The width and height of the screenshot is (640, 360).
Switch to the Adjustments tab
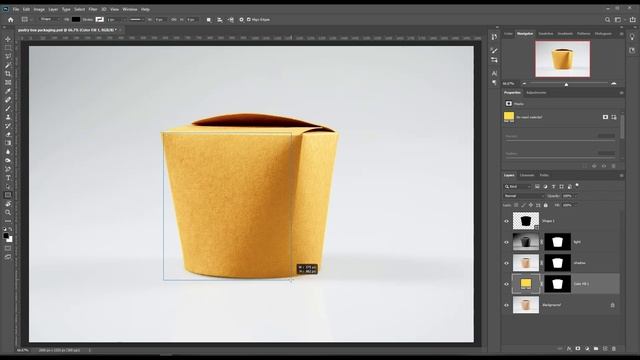[x=536, y=93]
